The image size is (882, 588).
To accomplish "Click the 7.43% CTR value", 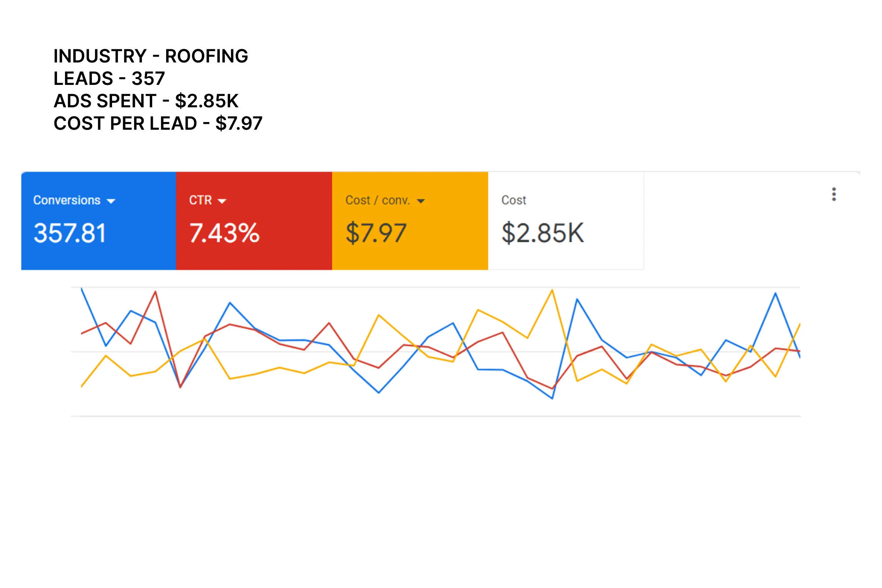I will [224, 233].
